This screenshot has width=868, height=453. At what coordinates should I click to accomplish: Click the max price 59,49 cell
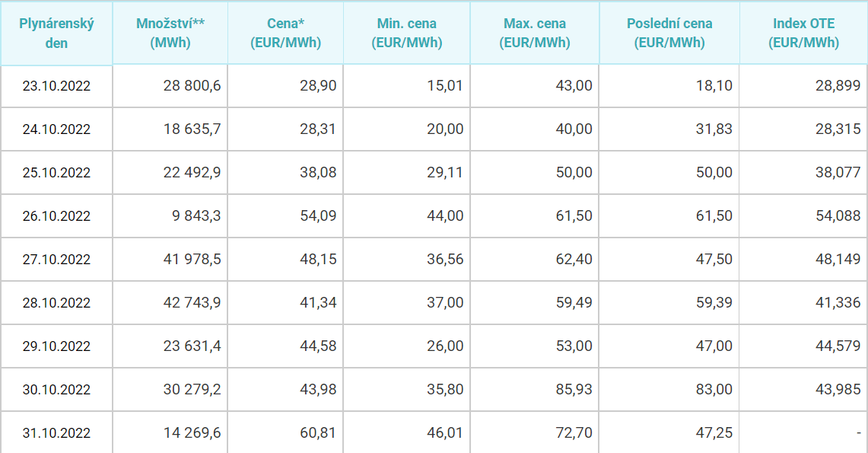(535, 302)
